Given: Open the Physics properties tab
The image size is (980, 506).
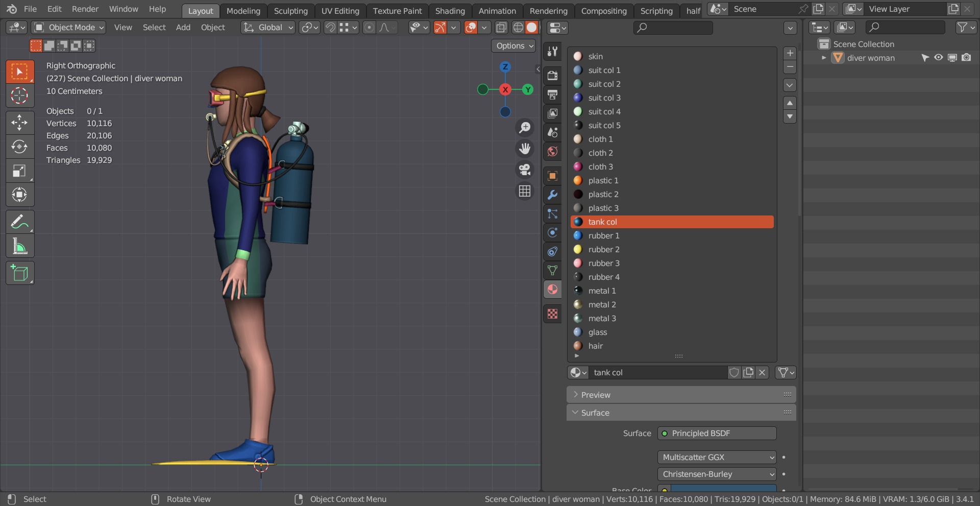Looking at the screenshot, I should click(x=552, y=233).
